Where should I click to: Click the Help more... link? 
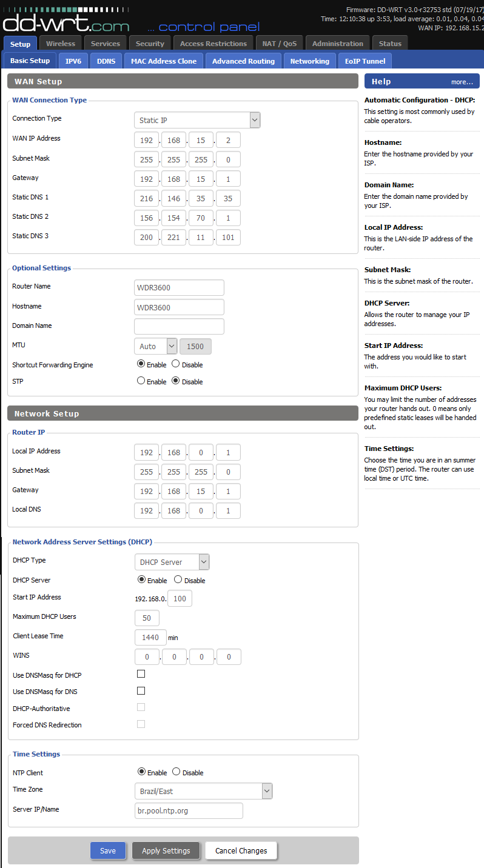[462, 82]
